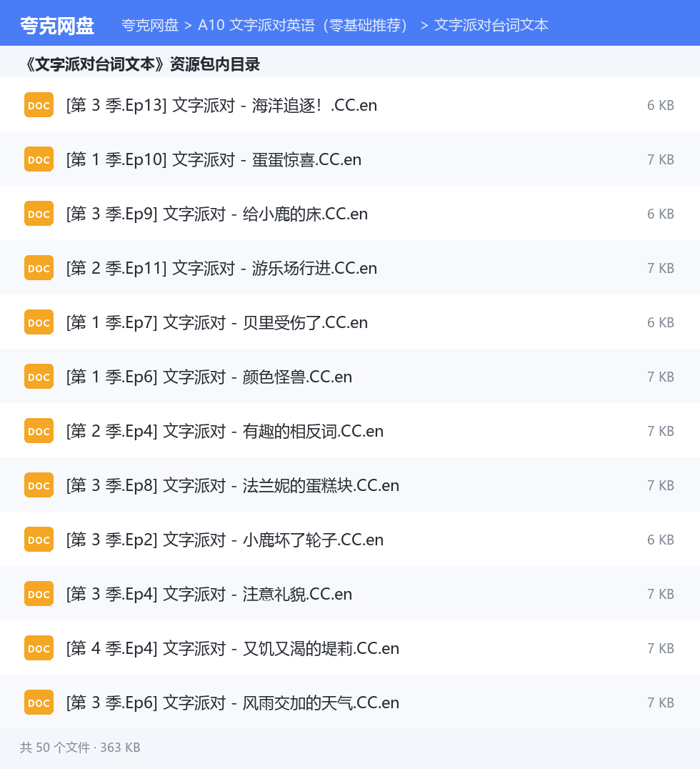Click the 夸克网盘 logo in the header
The height and width of the screenshot is (769, 700).
57,26
